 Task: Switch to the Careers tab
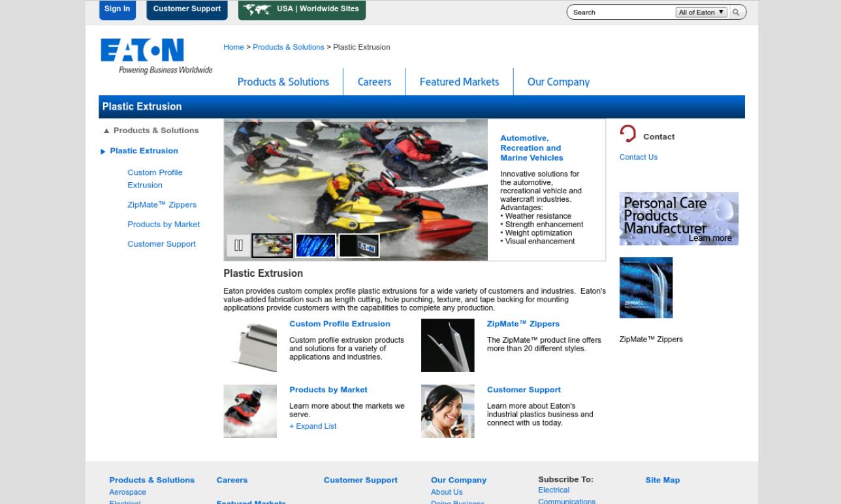click(374, 82)
